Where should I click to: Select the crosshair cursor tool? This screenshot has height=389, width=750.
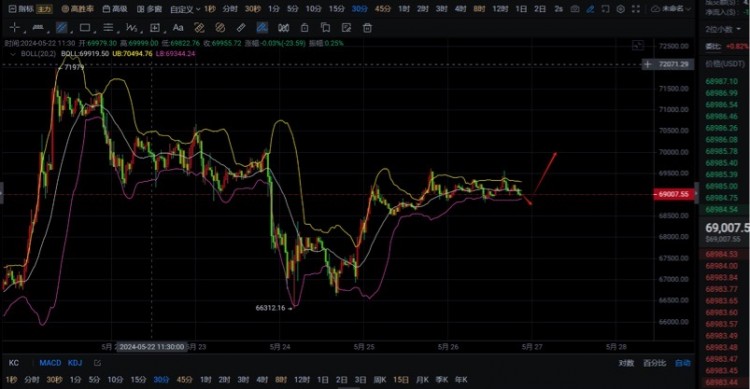click(x=14, y=28)
